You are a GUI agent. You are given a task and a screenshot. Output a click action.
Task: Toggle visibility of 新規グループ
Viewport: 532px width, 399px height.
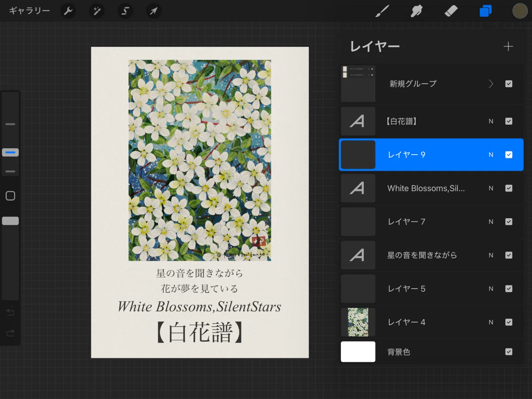[x=509, y=84]
